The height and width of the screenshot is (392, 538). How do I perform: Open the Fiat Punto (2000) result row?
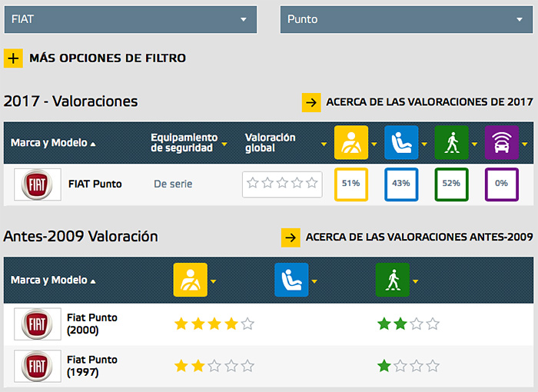tap(92, 324)
